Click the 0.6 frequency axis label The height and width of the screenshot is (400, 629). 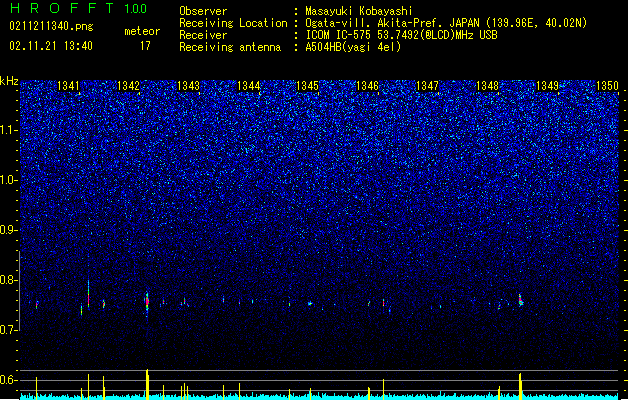point(9,380)
